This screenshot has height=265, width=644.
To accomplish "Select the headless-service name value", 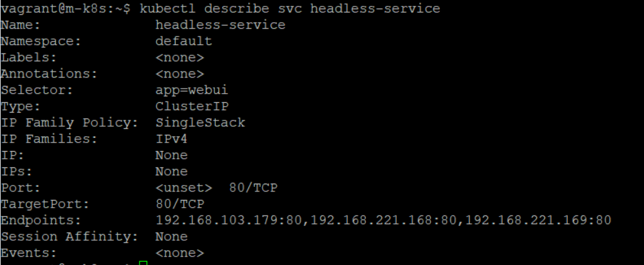I will click(x=220, y=25).
